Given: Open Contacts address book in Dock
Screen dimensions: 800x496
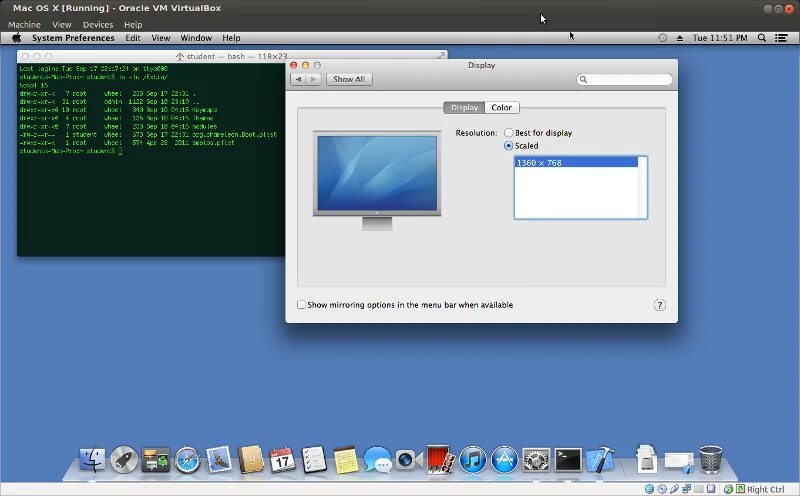Looking at the screenshot, I should pos(251,460).
